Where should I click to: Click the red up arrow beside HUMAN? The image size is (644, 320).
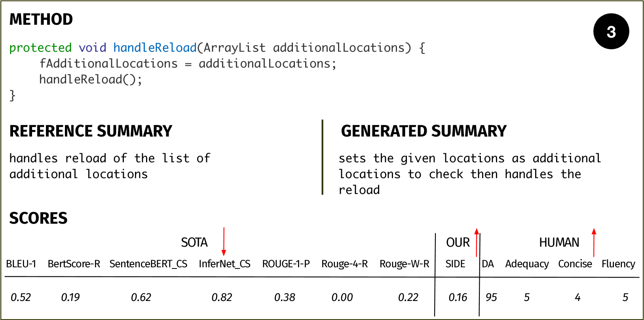tap(594, 242)
